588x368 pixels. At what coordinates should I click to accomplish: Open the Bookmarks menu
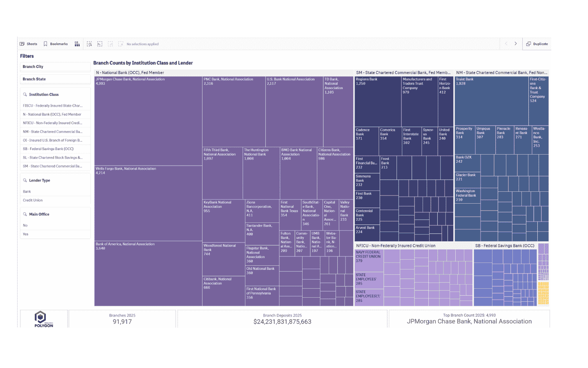pyautogui.click(x=56, y=44)
